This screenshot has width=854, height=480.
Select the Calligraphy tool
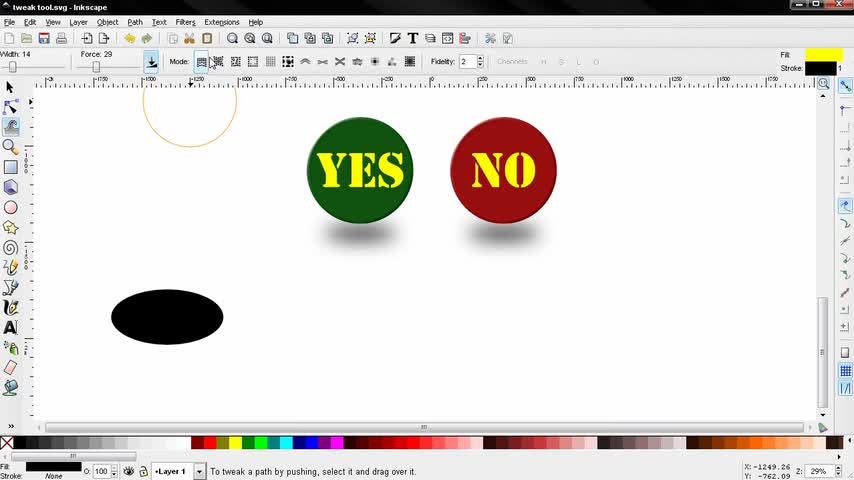tap(10, 308)
